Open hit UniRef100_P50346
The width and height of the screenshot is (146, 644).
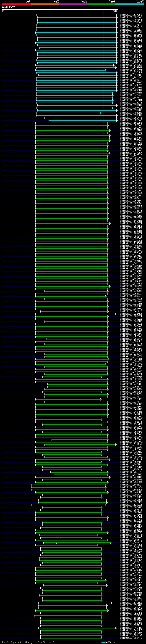(131, 20)
